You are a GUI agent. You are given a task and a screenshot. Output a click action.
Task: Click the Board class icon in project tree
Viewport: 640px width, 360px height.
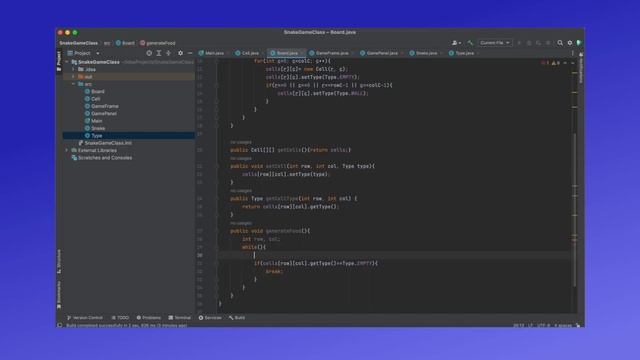[87, 91]
